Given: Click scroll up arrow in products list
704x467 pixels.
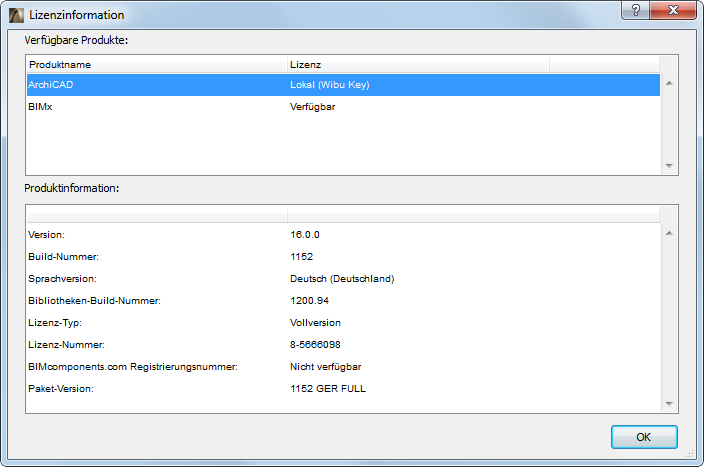Looking at the screenshot, I should tap(669, 83).
